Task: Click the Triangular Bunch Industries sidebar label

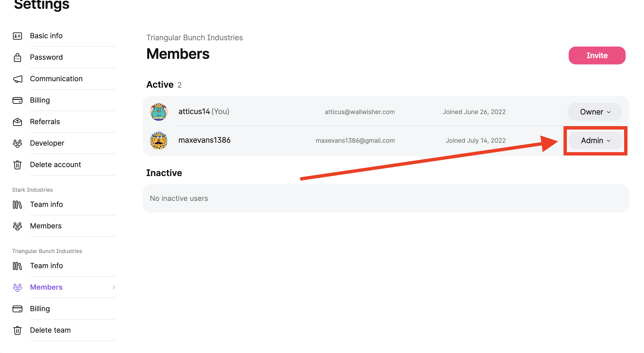Action: (x=47, y=251)
